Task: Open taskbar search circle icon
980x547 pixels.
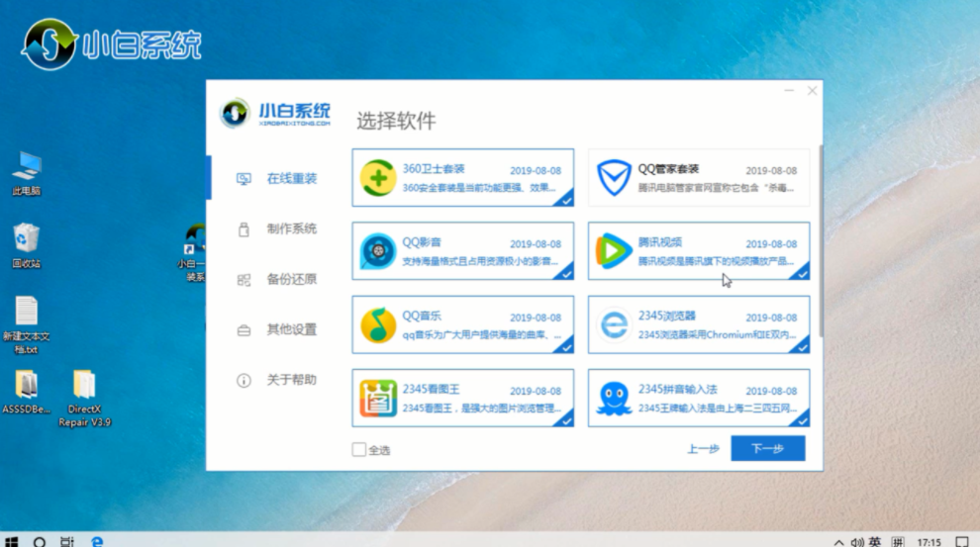Action: coord(40,541)
